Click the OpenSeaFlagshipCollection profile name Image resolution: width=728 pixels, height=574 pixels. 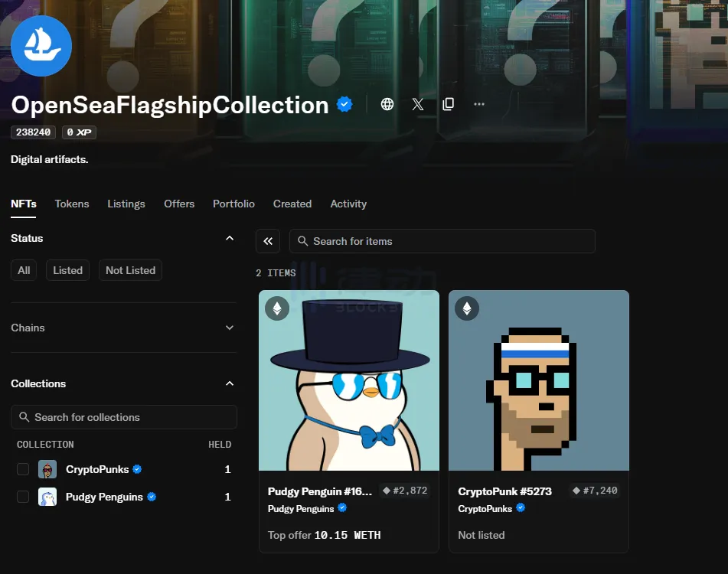pyautogui.click(x=170, y=105)
